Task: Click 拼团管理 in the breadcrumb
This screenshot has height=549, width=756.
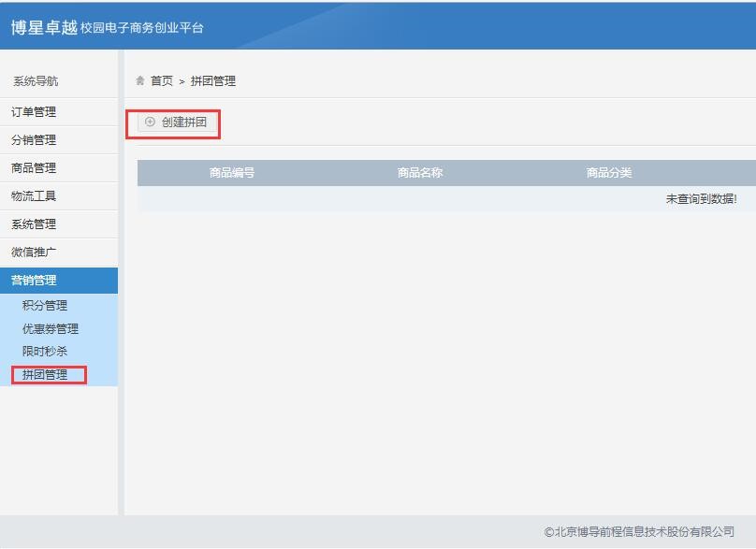Action: [x=213, y=81]
